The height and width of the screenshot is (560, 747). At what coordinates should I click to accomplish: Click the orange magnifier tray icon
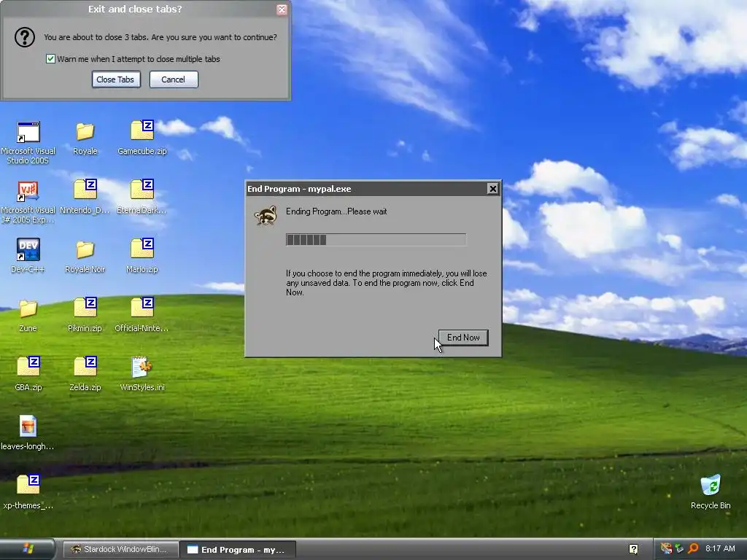coord(693,548)
